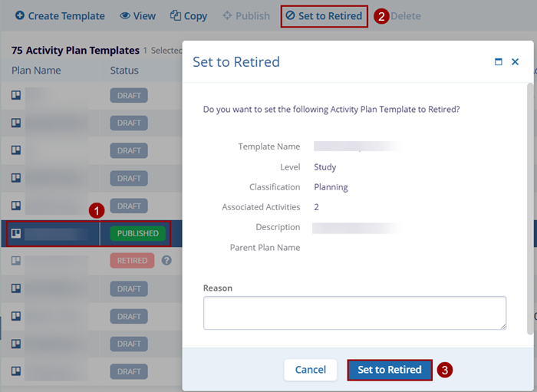Viewport: 537px width, 392px height.
Task: Click template icon of the published row
Action: point(16,233)
